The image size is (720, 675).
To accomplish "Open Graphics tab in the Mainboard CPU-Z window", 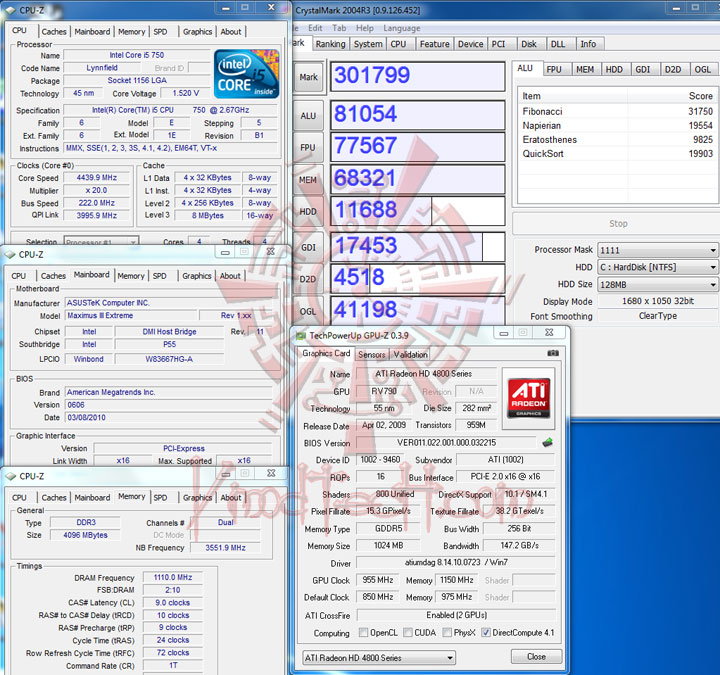I will pyautogui.click(x=197, y=276).
